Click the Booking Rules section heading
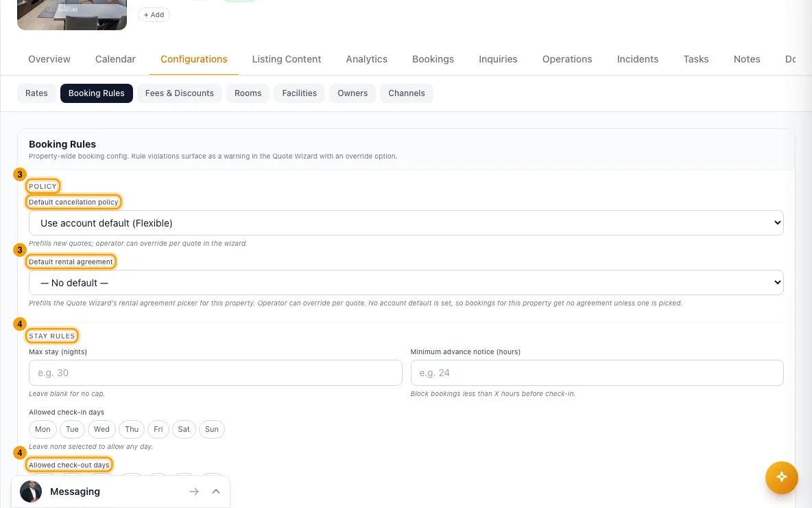 [62, 144]
